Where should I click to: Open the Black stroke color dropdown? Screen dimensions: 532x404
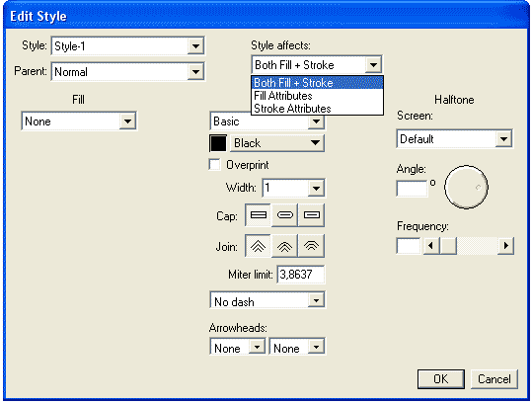click(x=277, y=143)
